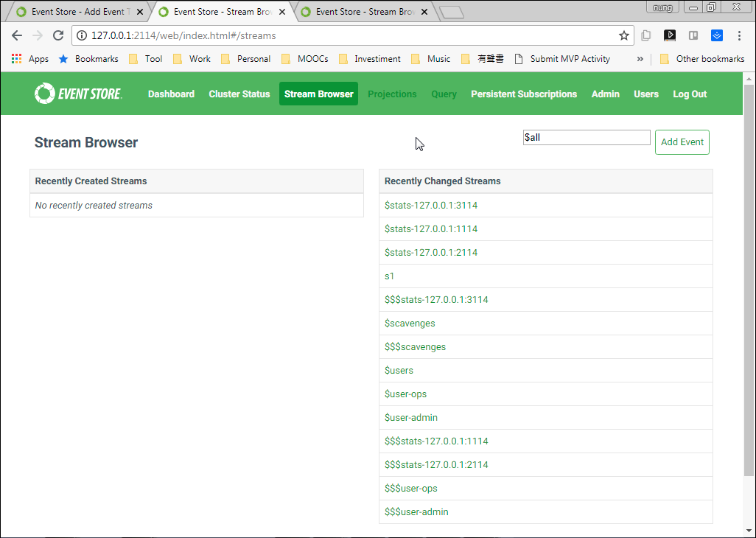Open Persistent Subscriptions page
Viewport: 756px width, 538px height.
(524, 94)
